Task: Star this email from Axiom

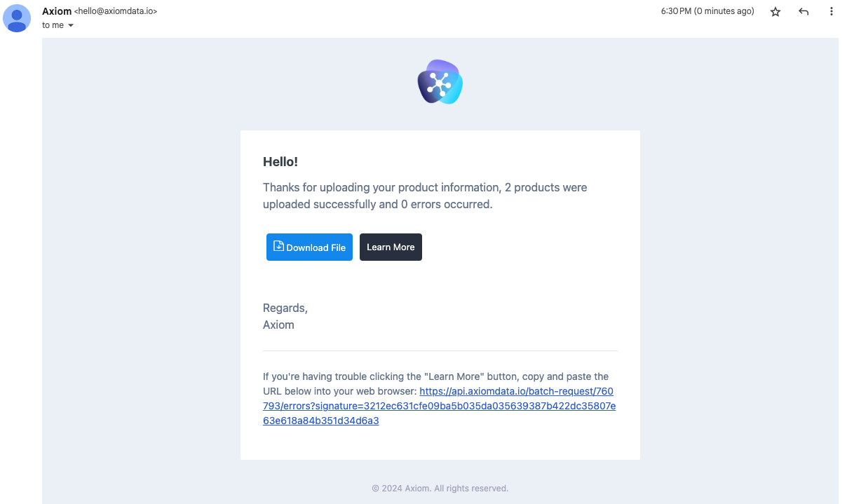Action: [775, 12]
